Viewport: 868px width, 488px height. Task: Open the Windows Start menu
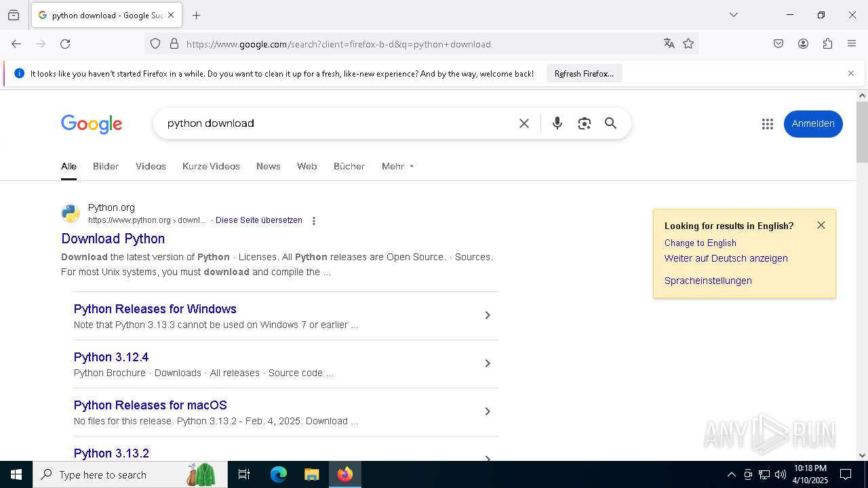pos(16,474)
